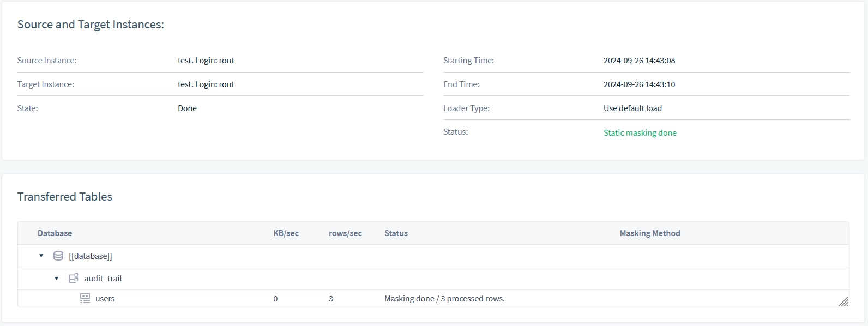Click the 'State:' label
This screenshot has width=868, height=326.
tap(28, 108)
